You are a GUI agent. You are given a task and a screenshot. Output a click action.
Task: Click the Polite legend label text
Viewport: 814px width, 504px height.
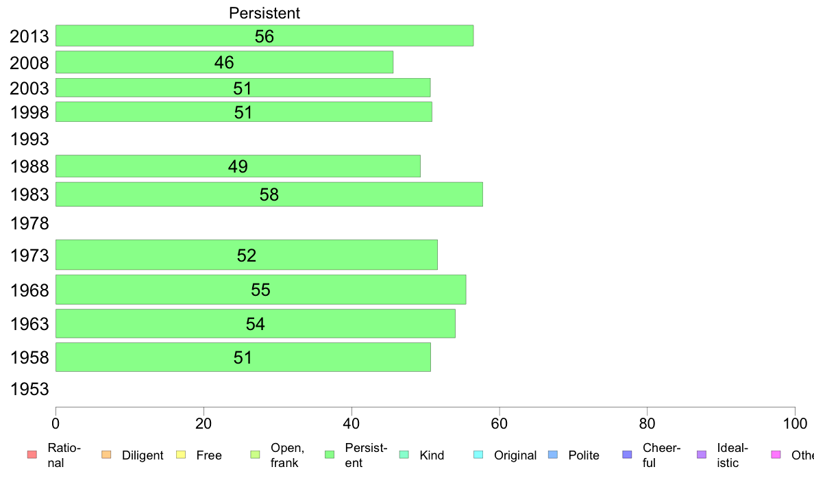pos(584,455)
